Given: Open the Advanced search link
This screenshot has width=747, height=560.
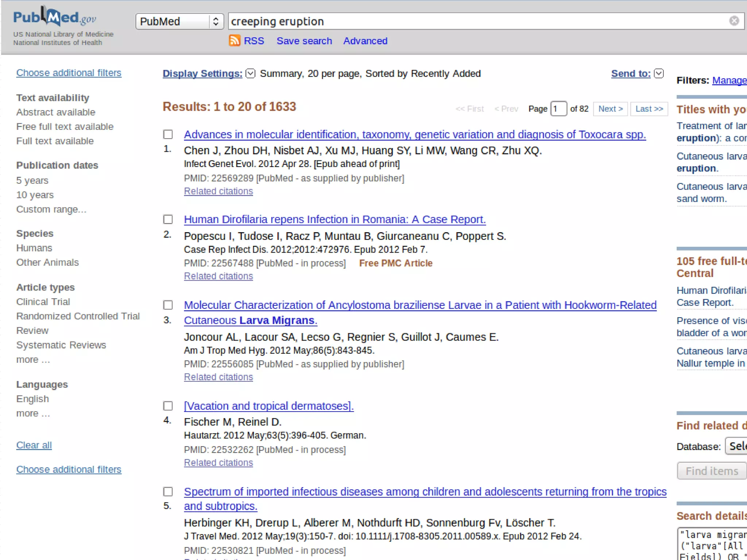Looking at the screenshot, I should [x=365, y=41].
